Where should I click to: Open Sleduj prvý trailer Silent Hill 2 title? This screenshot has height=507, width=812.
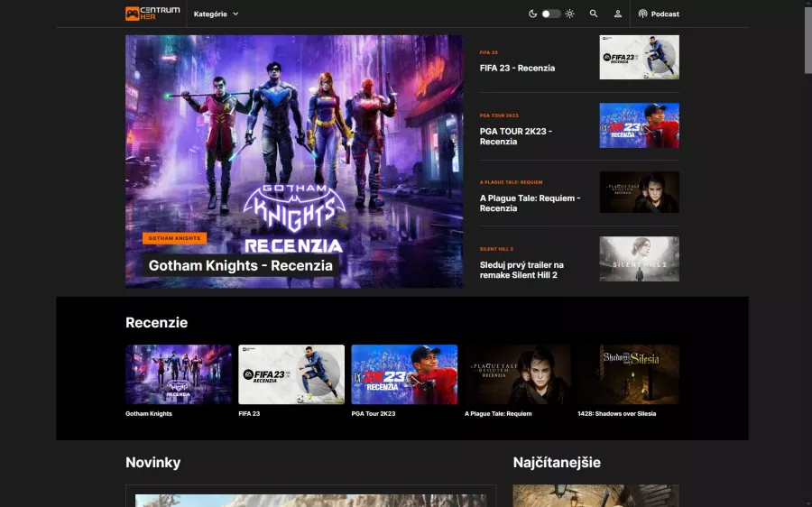point(521,270)
